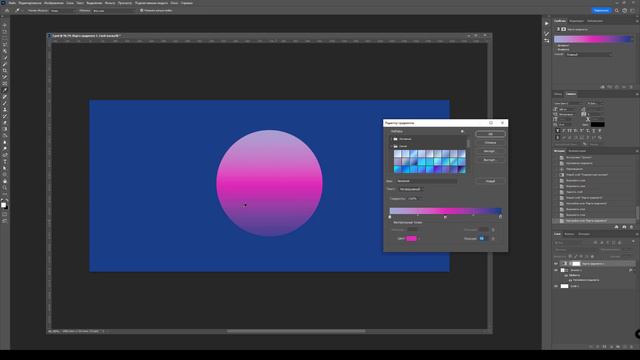
Task: Click the New button in gradient editor
Action: point(490,181)
